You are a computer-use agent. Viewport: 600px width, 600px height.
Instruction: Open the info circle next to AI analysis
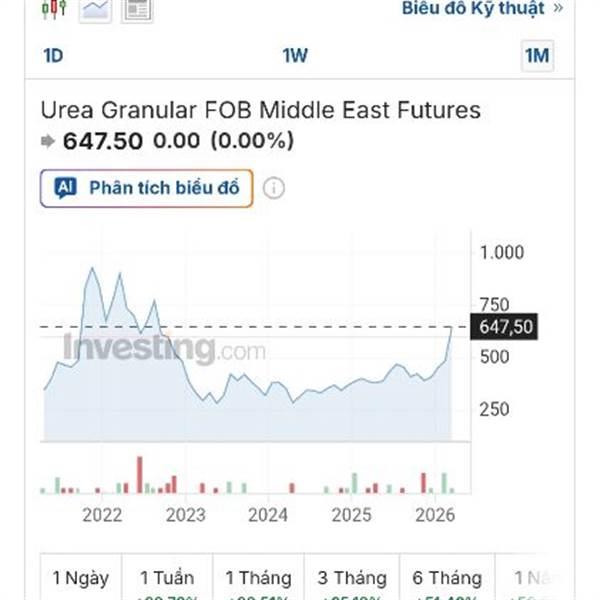[x=274, y=188]
